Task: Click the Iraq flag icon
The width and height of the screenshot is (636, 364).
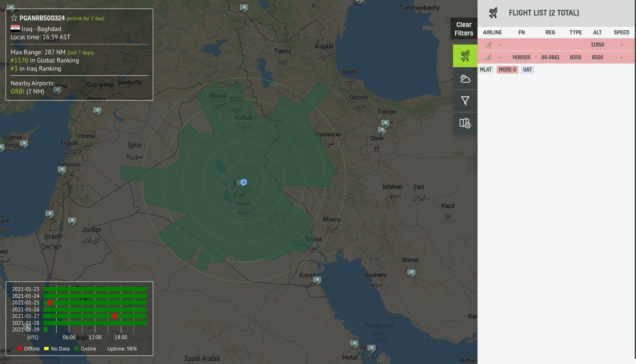Action: [x=15, y=28]
